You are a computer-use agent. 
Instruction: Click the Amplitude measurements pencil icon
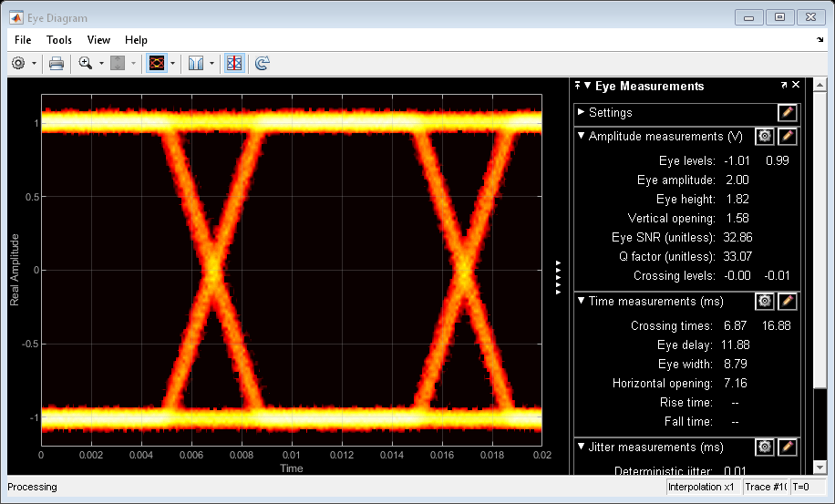pos(788,136)
